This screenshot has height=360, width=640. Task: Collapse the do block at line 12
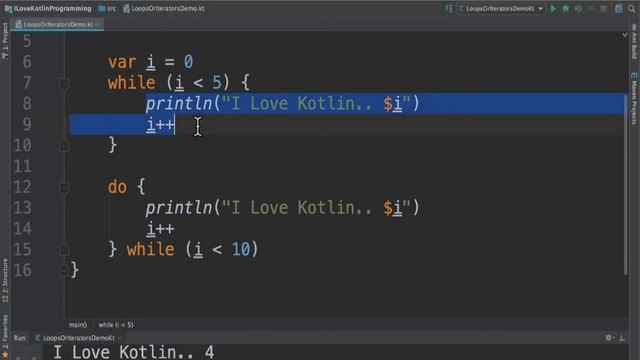[64, 187]
